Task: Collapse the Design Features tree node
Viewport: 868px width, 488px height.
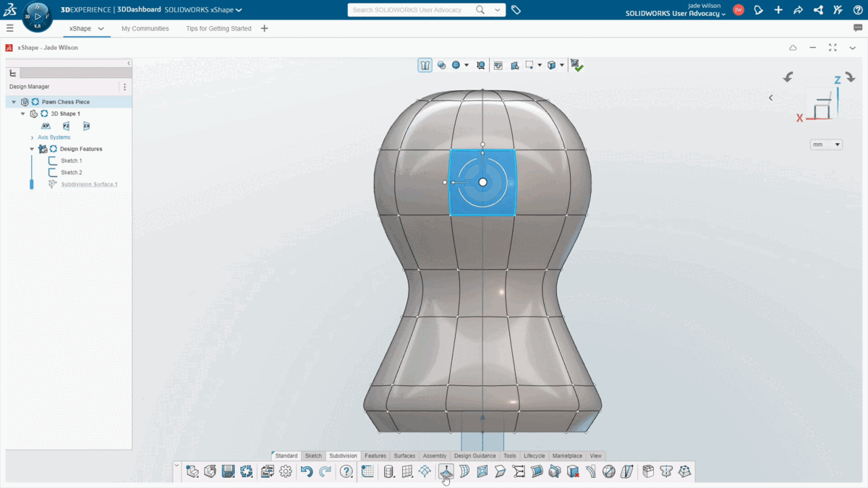Action: point(31,149)
